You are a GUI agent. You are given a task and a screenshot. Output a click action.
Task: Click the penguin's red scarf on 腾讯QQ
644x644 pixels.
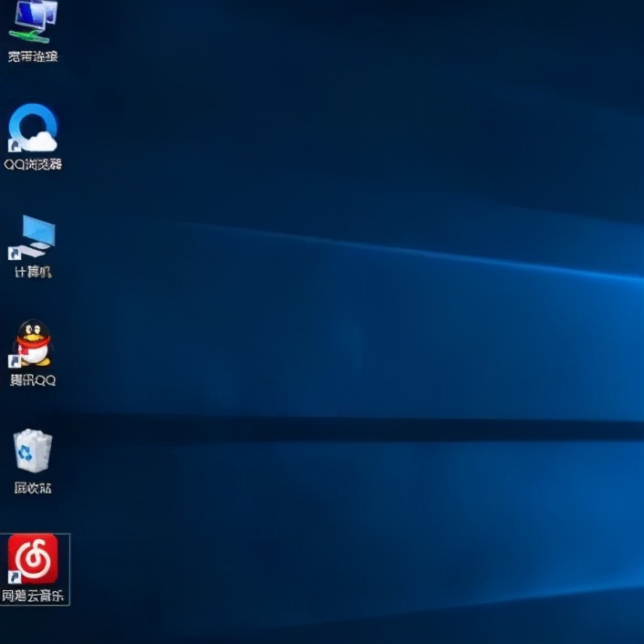click(33, 347)
